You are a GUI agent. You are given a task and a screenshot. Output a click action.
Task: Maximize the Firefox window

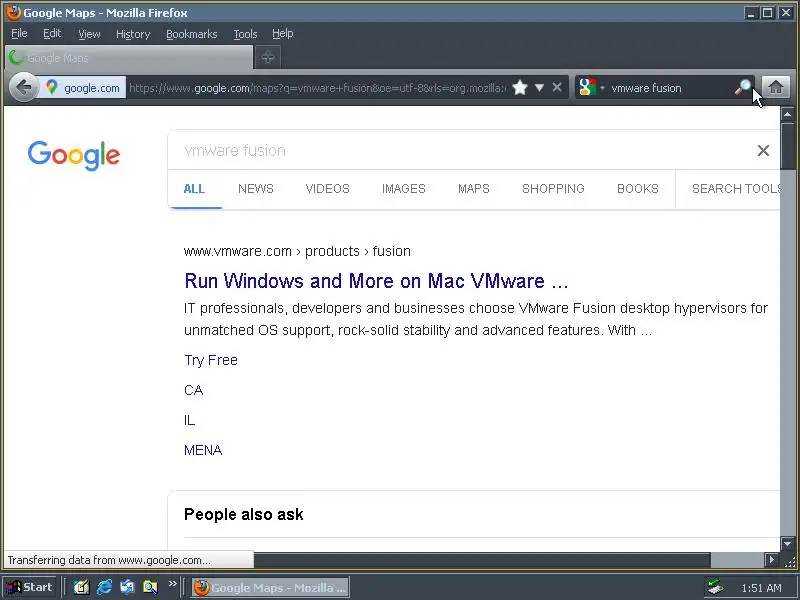[767, 13]
